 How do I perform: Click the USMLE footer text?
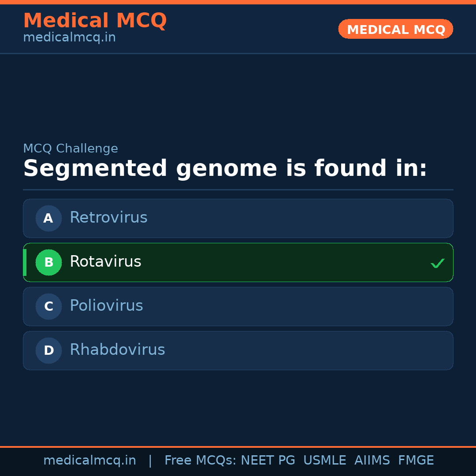[x=324, y=461]
